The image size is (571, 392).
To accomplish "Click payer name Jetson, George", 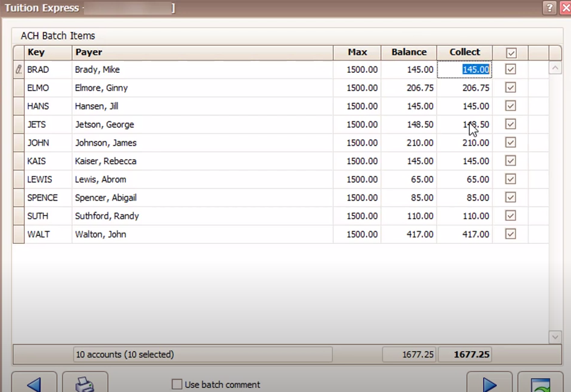I will [105, 125].
